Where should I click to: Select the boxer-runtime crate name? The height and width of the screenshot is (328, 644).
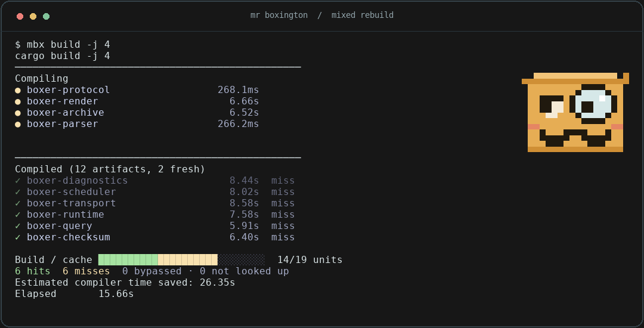point(66,215)
